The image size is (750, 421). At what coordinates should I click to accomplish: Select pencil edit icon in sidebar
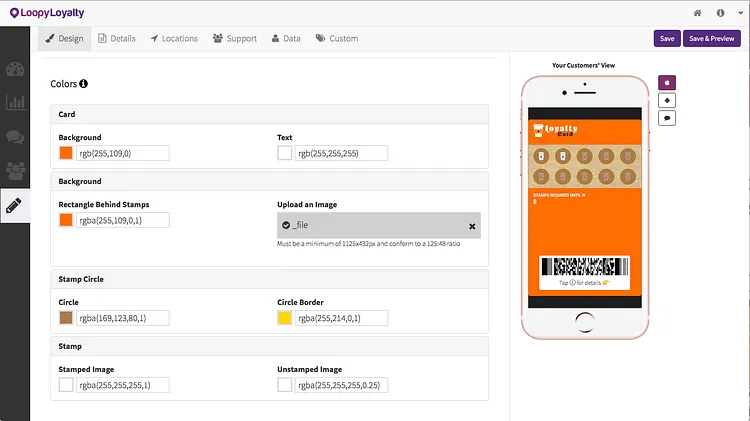pyautogui.click(x=14, y=206)
